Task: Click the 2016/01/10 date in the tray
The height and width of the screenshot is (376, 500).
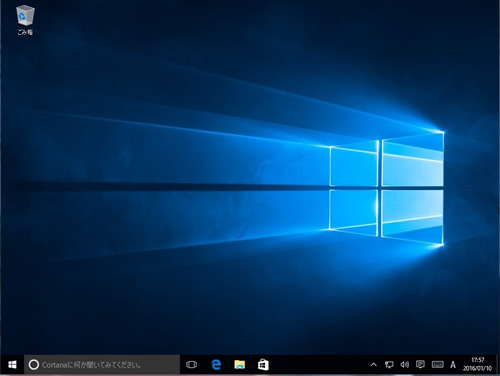Action: (x=477, y=368)
